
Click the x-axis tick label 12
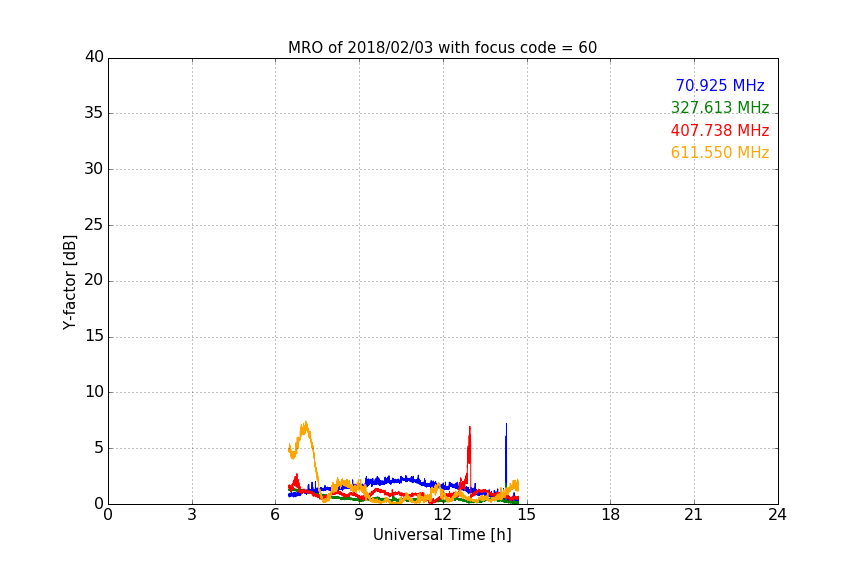point(442,515)
